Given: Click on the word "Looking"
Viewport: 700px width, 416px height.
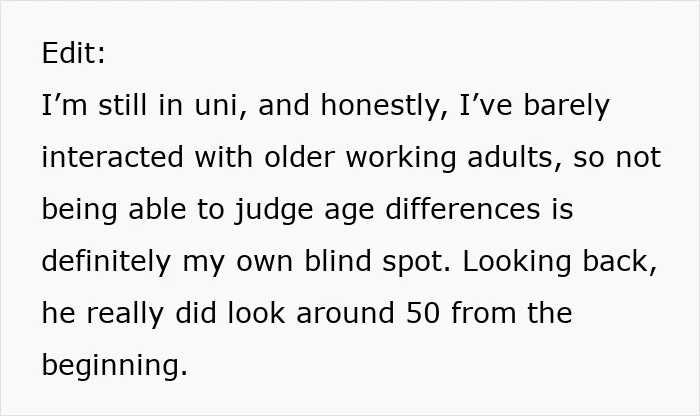Looking at the screenshot, I should coord(517,262).
